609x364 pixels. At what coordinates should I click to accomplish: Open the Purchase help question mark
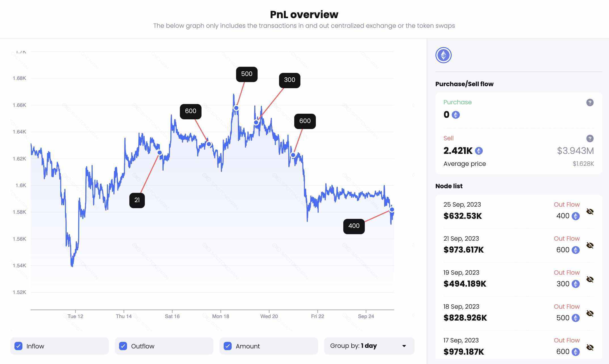590,103
